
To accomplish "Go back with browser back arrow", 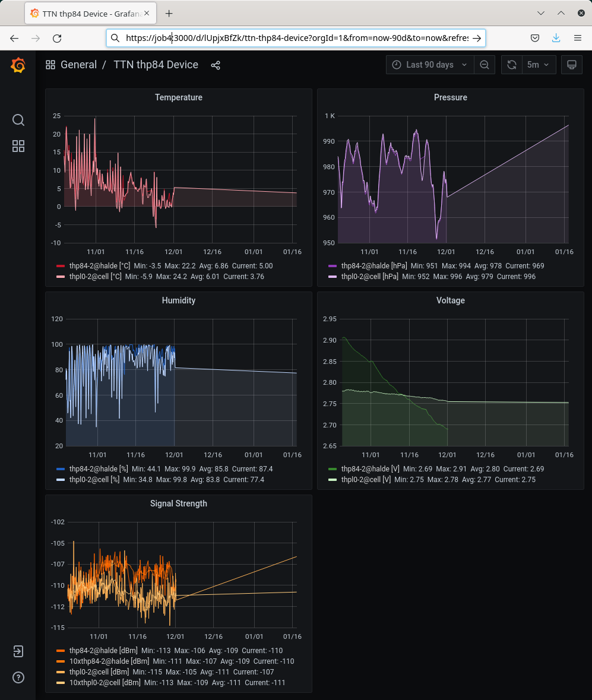I will [x=14, y=39].
